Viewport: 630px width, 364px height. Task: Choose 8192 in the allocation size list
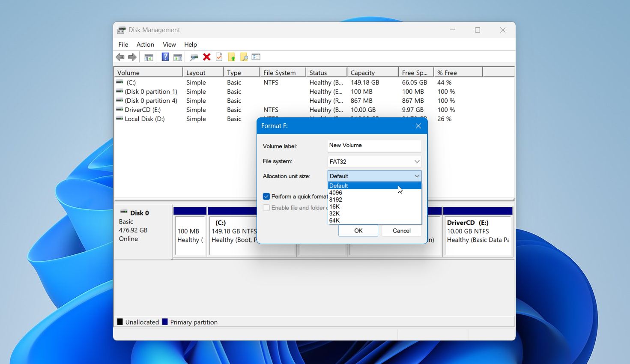[x=375, y=200]
